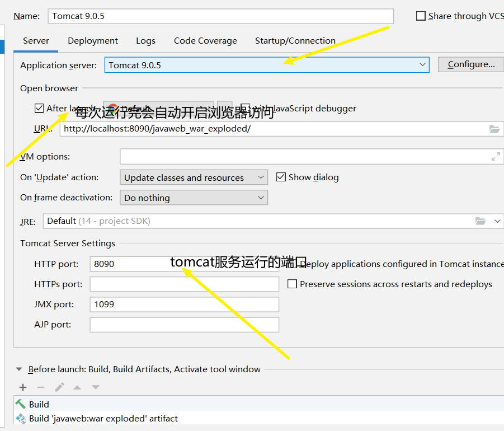504x431 pixels.
Task: Open the Startup/Connection tab
Action: pyautogui.click(x=295, y=40)
